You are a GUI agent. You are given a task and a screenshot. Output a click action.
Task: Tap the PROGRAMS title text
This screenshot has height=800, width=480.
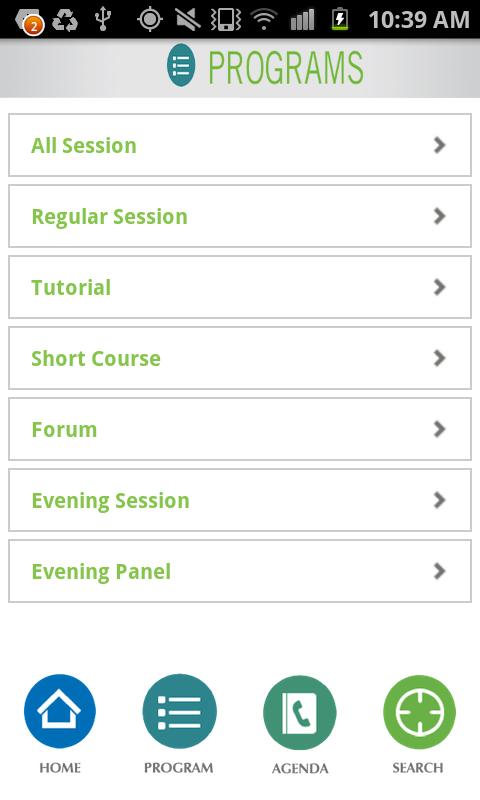286,67
